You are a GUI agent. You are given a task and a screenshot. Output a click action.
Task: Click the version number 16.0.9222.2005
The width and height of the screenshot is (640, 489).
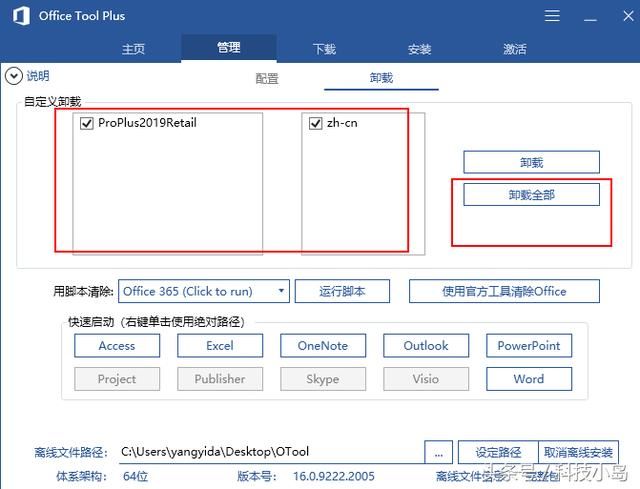tap(333, 476)
